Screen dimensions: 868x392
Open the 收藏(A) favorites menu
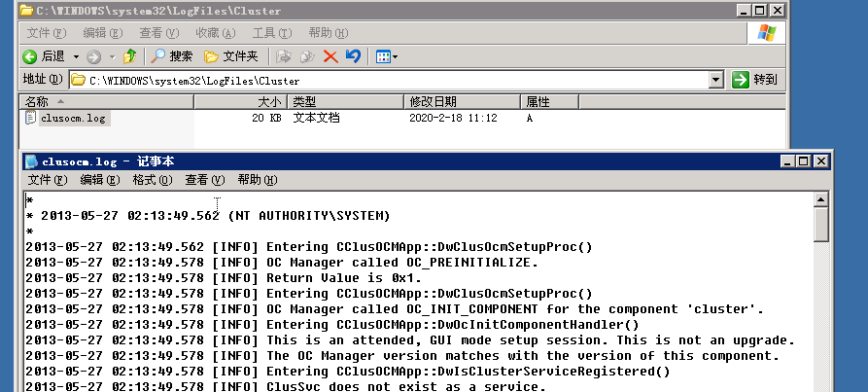click(x=216, y=33)
